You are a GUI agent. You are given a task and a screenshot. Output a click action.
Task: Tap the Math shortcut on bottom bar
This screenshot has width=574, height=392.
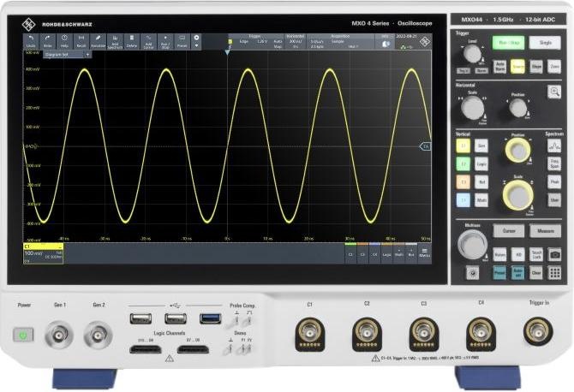point(398,253)
